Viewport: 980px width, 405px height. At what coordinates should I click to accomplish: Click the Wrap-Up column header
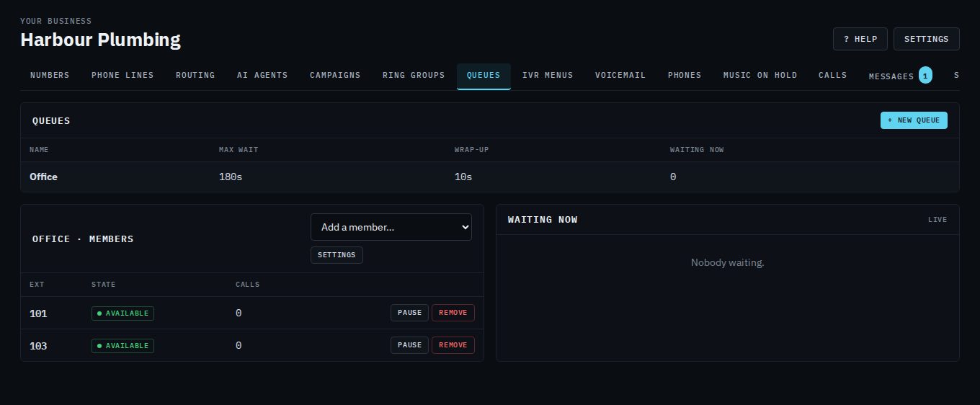click(472, 150)
